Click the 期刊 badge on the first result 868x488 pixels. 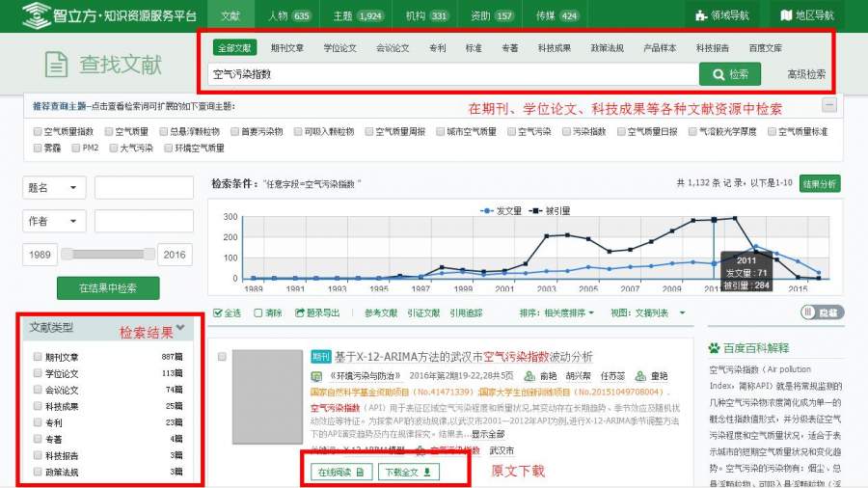click(320, 357)
